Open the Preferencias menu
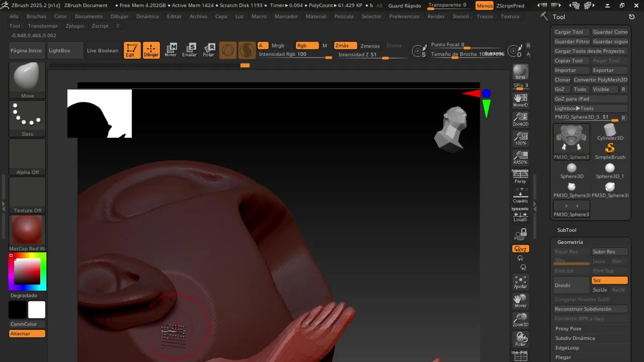The image size is (644, 362). (x=404, y=16)
